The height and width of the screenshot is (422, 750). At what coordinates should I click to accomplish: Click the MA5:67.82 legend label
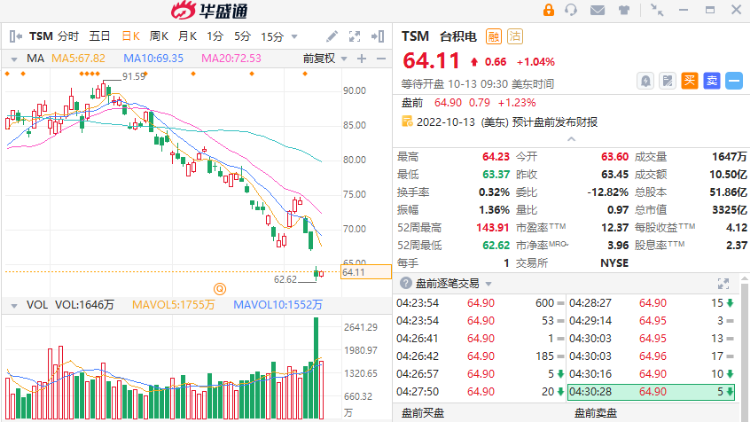78,58
